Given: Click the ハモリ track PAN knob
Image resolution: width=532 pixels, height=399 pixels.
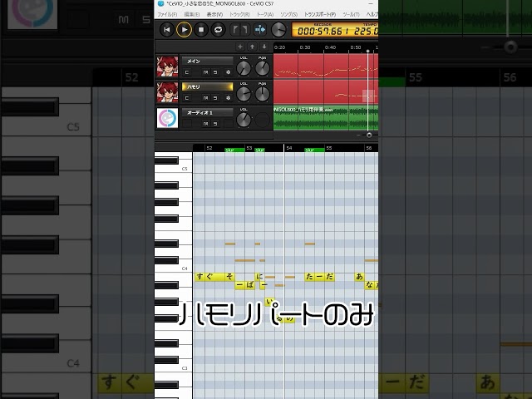Looking at the screenshot, I should point(263,94).
